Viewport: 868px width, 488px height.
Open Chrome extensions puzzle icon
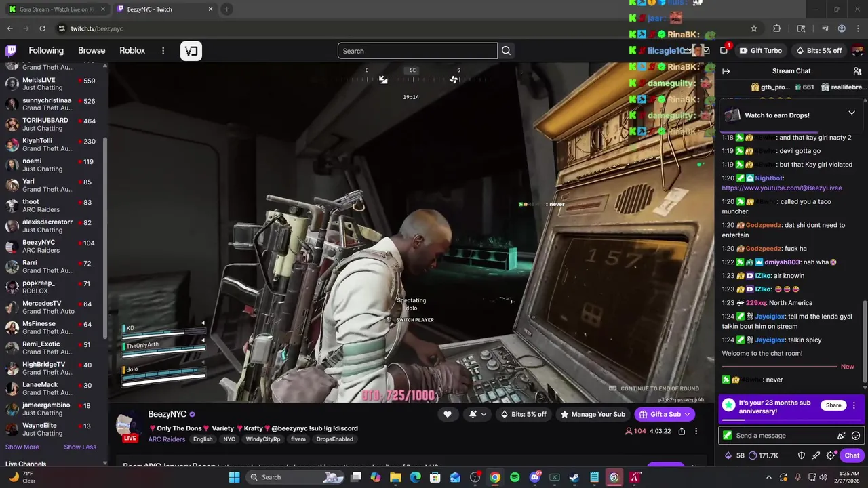click(777, 28)
